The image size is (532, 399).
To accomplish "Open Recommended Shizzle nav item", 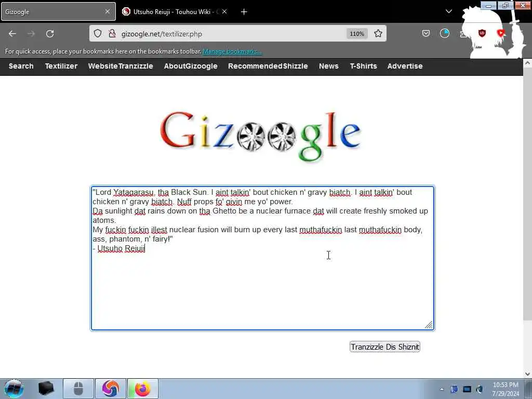I will pyautogui.click(x=268, y=66).
